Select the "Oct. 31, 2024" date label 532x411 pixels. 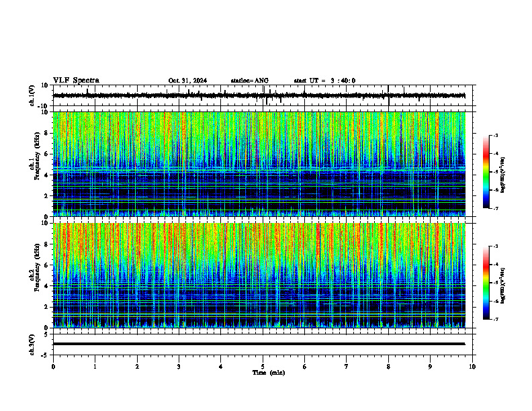(187, 81)
